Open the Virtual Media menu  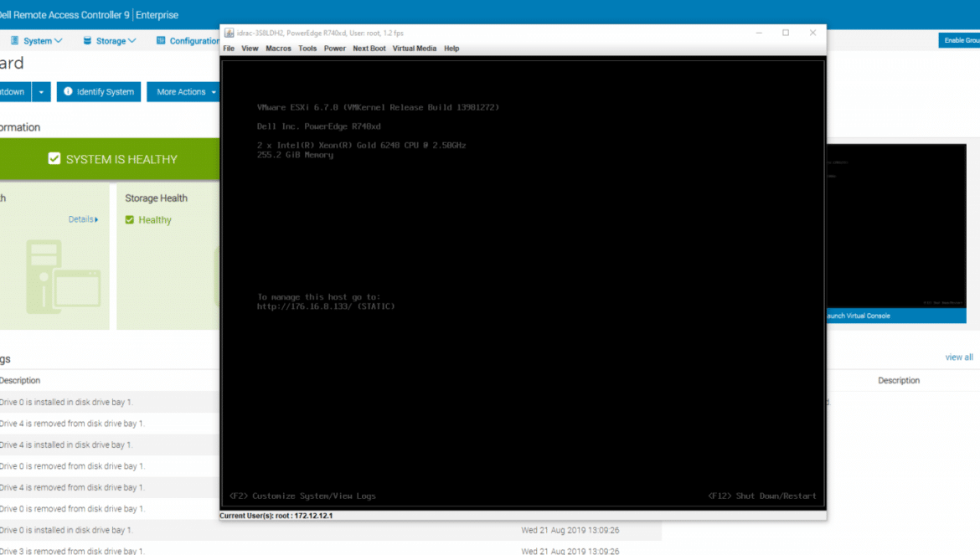[415, 48]
